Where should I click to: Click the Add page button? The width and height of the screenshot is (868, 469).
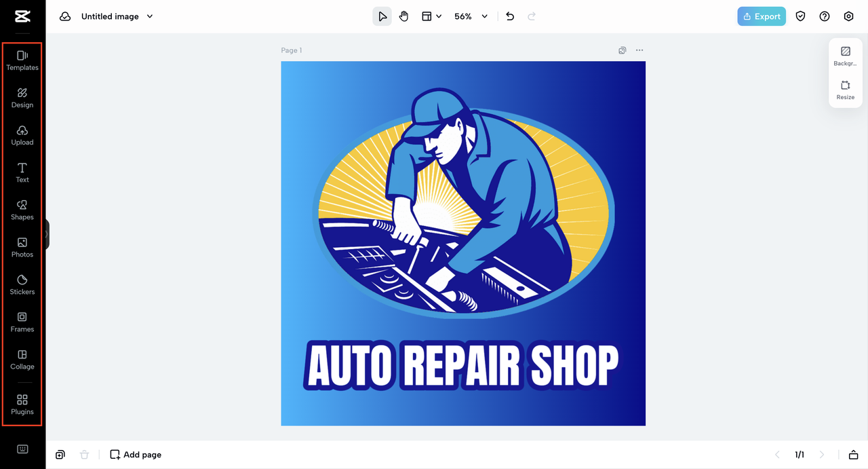click(136, 455)
